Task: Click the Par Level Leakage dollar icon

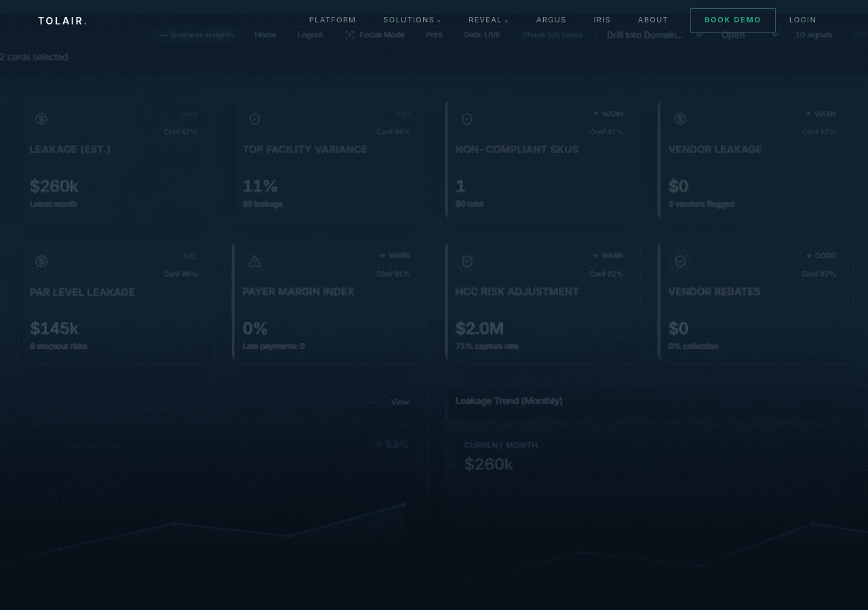Action: 41,261
